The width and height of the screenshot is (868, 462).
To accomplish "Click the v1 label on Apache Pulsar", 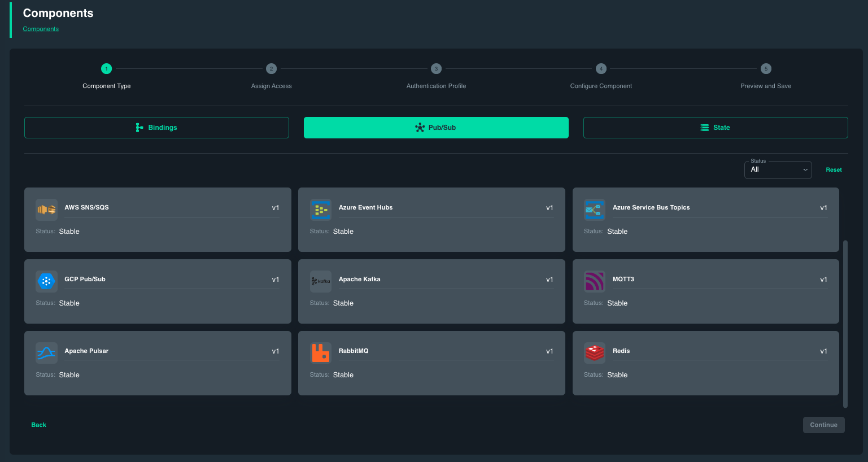I will tap(276, 351).
